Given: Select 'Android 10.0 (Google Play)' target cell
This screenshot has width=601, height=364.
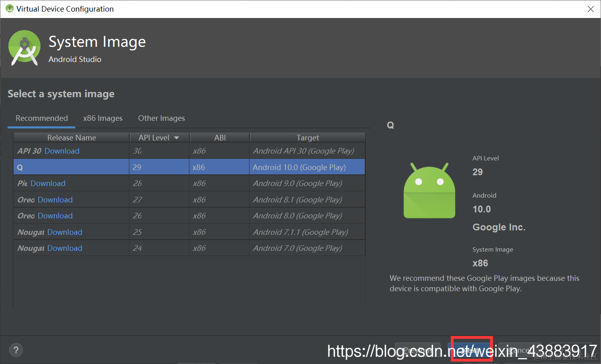Looking at the screenshot, I should (x=307, y=167).
